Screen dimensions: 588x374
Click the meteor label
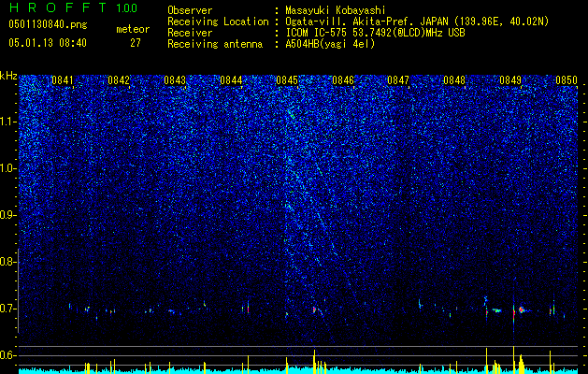pyautogui.click(x=133, y=29)
